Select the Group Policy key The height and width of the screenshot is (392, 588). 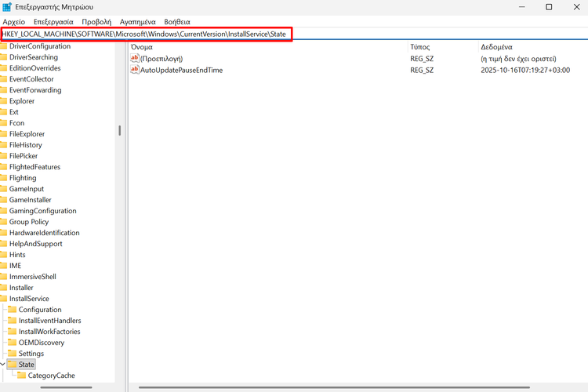pyautogui.click(x=29, y=222)
